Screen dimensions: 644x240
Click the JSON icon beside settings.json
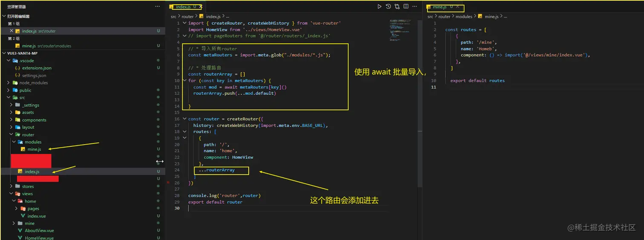point(17,75)
